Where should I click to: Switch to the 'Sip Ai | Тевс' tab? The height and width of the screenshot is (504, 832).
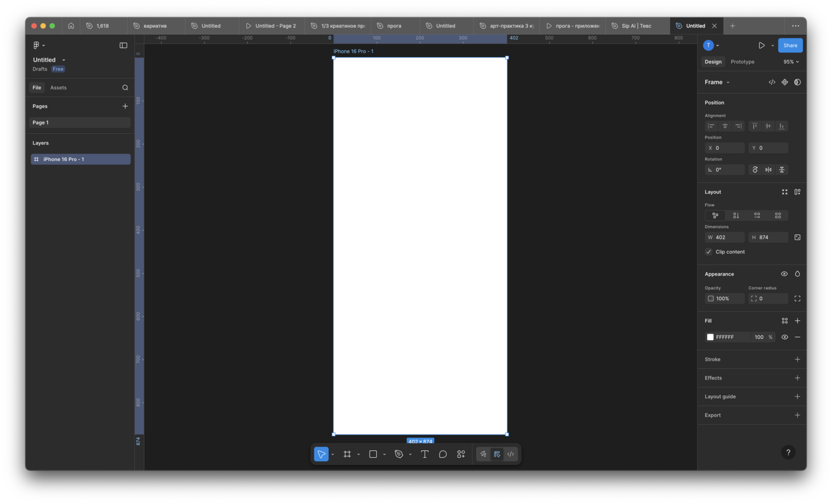pyautogui.click(x=636, y=26)
